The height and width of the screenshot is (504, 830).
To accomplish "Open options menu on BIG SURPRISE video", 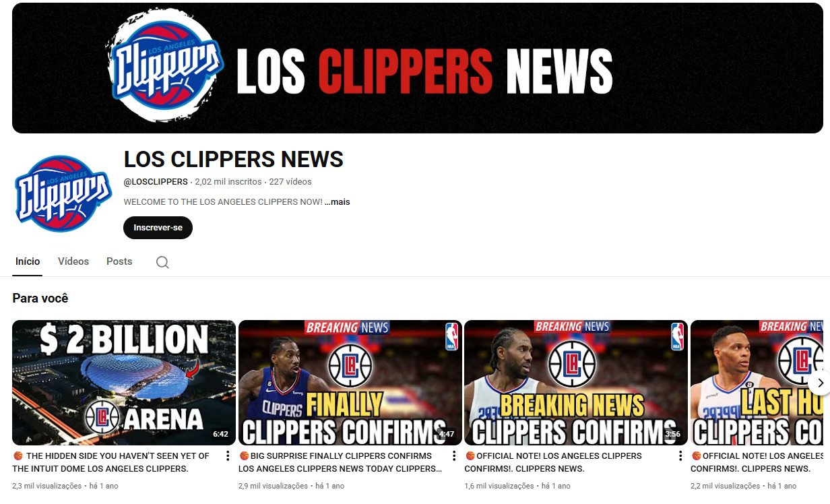I will click(453, 456).
